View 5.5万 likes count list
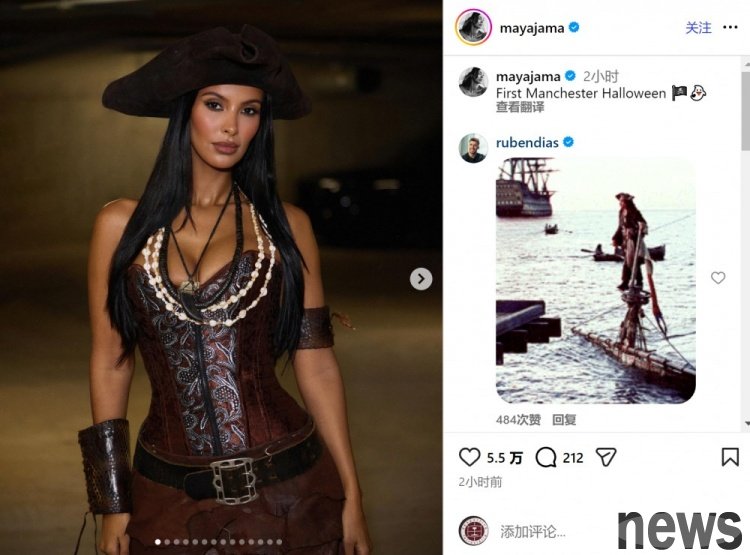The height and width of the screenshot is (555, 750). (x=505, y=458)
